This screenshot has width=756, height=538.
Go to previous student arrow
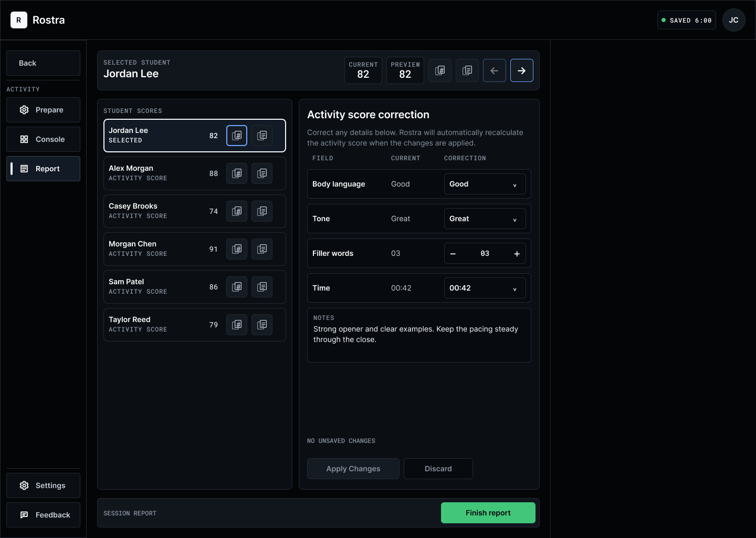tap(495, 70)
